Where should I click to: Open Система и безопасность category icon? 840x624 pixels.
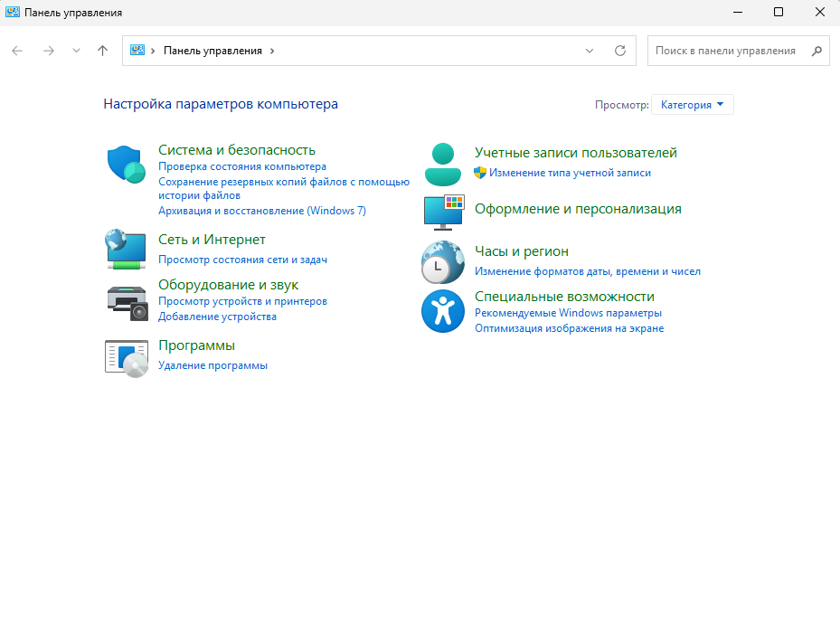coord(126,165)
